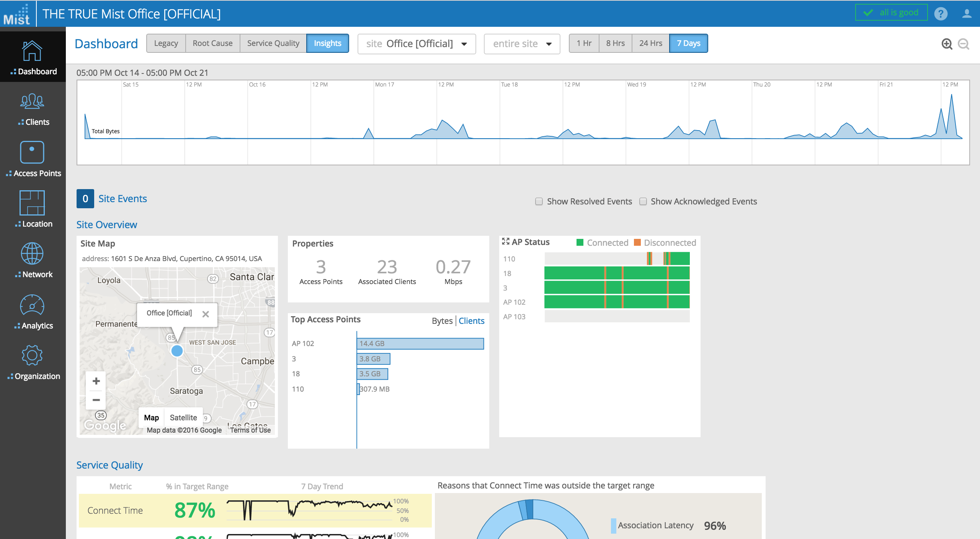
Task: Open the entire site dropdown
Action: [x=521, y=44]
